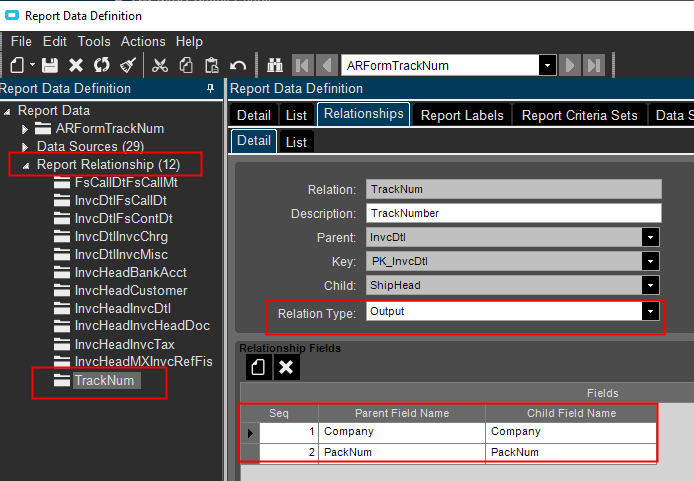This screenshot has height=481, width=694.
Task: Click the Delete X toolbar icon
Action: [x=76, y=65]
